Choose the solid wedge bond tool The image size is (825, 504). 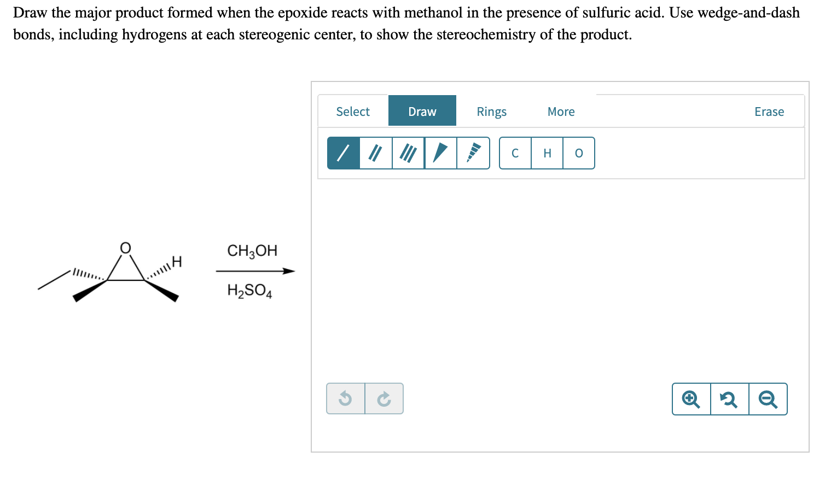pos(441,153)
